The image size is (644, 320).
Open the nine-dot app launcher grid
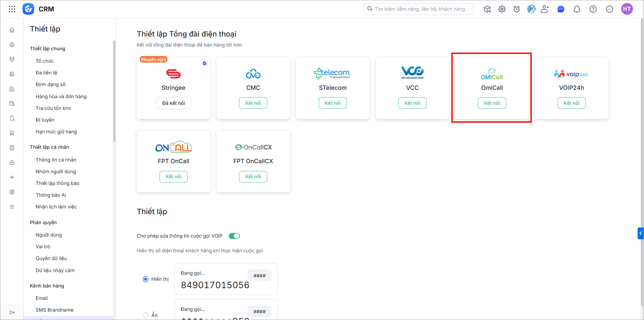tap(12, 9)
